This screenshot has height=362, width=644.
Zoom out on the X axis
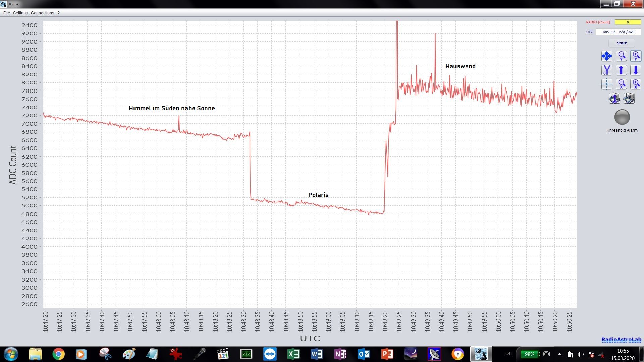click(x=621, y=84)
